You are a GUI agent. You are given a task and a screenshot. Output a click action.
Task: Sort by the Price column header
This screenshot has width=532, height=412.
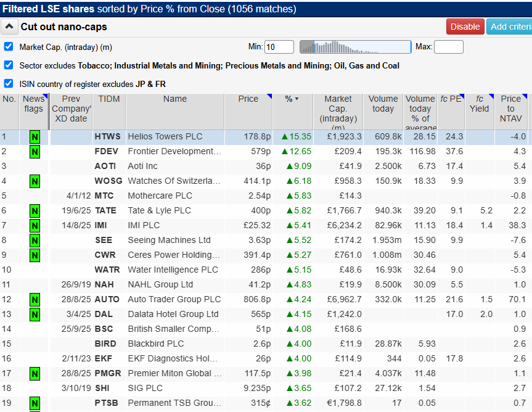tap(248, 111)
